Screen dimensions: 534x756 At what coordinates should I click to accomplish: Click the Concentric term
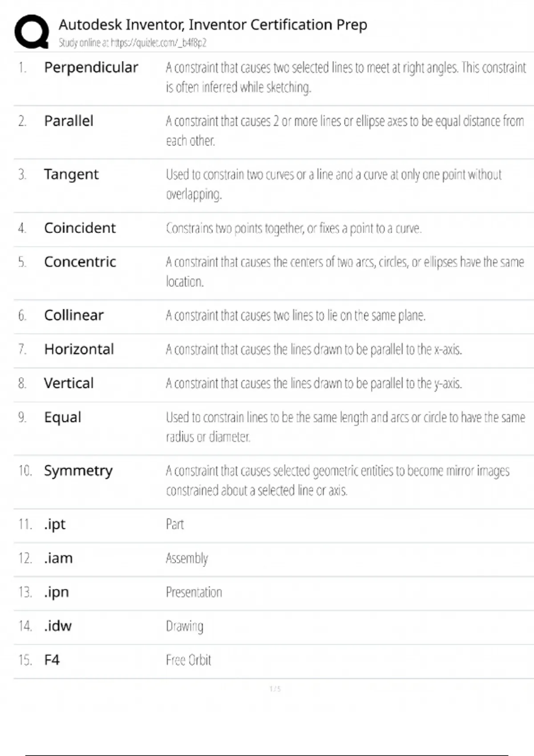80,261
